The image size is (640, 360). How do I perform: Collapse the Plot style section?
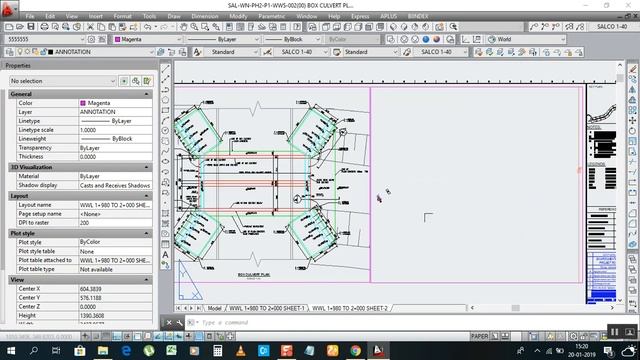(x=147, y=233)
